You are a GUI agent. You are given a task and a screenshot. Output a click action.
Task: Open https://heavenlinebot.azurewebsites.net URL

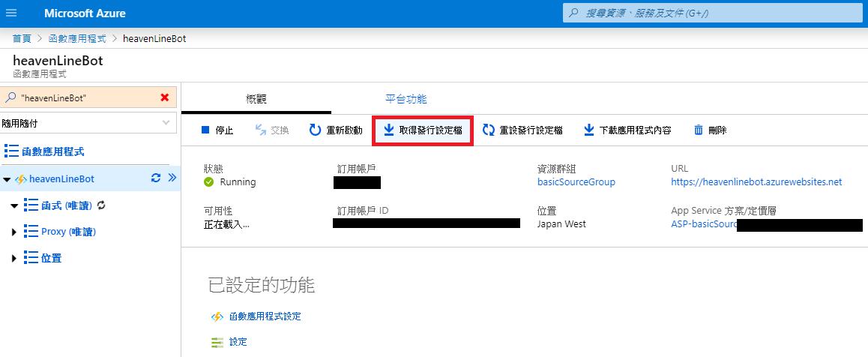tap(756, 181)
